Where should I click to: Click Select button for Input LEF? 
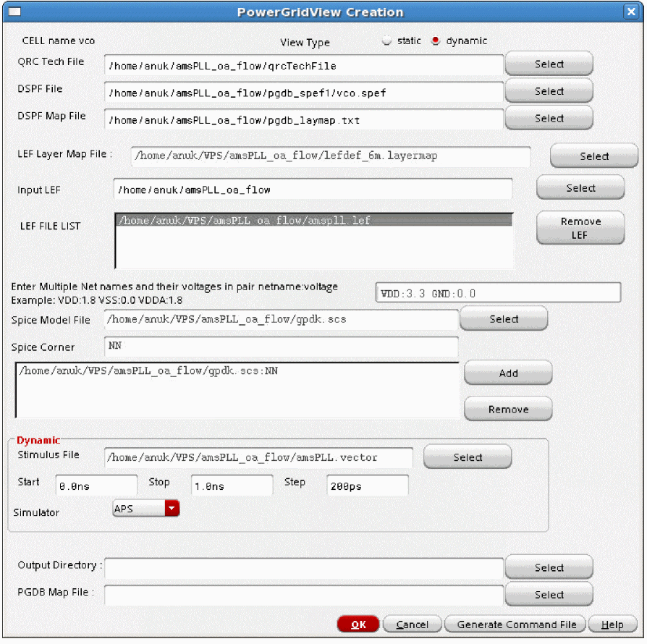click(x=580, y=187)
